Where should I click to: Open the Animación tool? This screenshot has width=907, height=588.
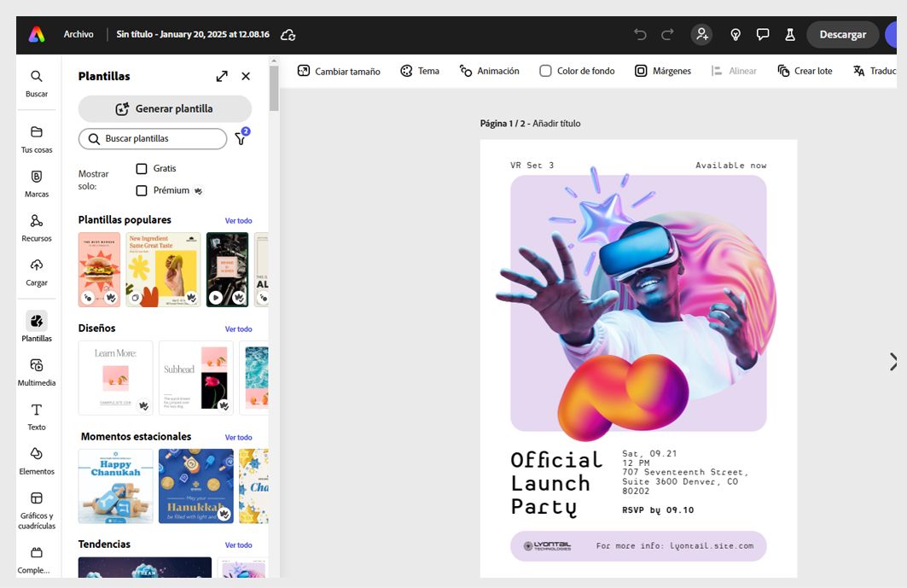click(489, 71)
